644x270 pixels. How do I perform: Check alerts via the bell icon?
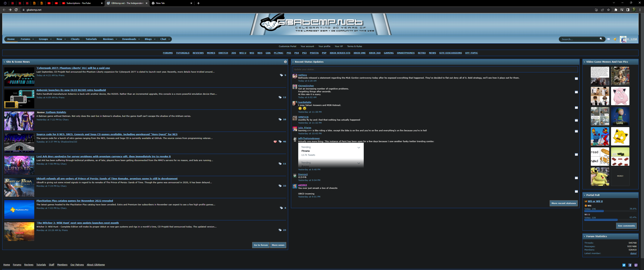[x=615, y=39]
